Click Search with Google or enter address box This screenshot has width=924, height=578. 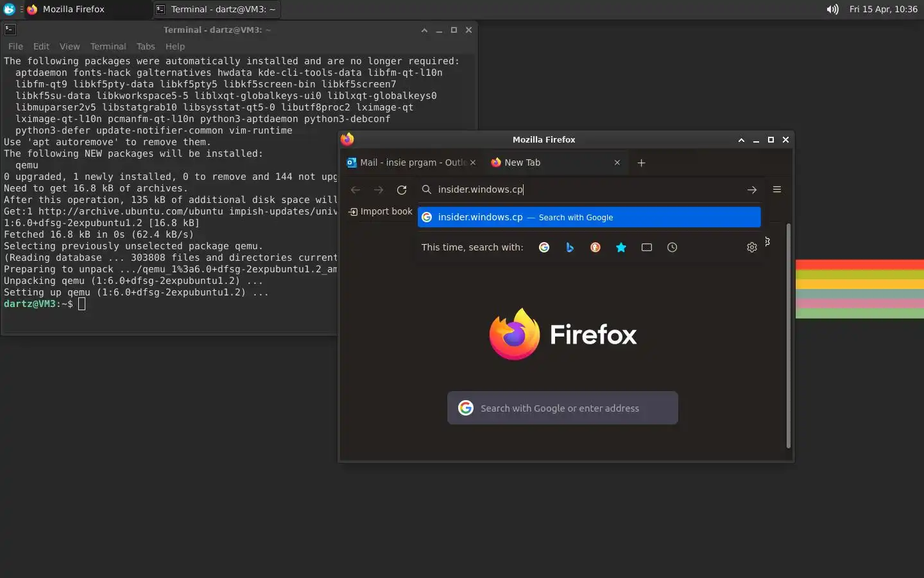(562, 408)
